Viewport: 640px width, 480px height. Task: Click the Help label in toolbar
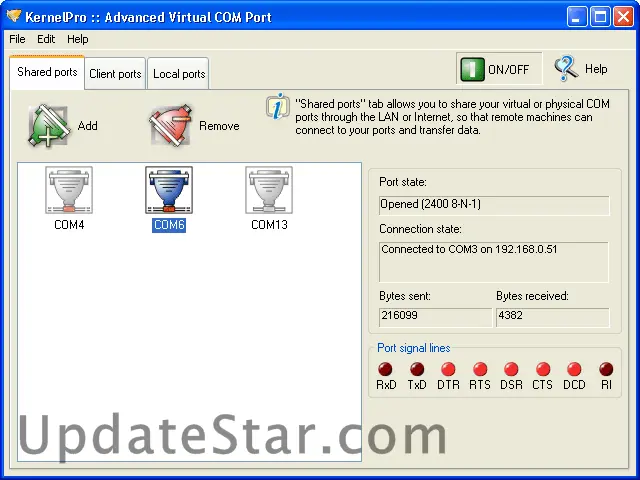coord(596,69)
